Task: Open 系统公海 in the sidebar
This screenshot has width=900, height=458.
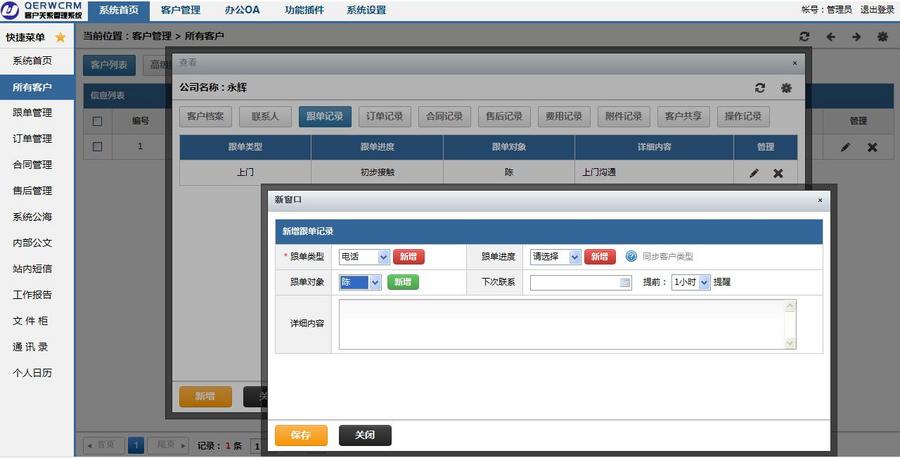Action: 32,216
